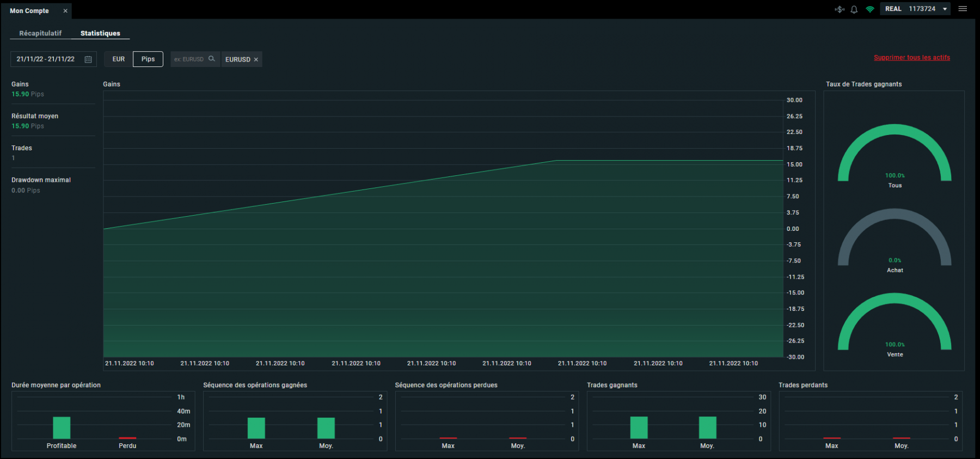Click the green Profitable duration bar

point(62,427)
